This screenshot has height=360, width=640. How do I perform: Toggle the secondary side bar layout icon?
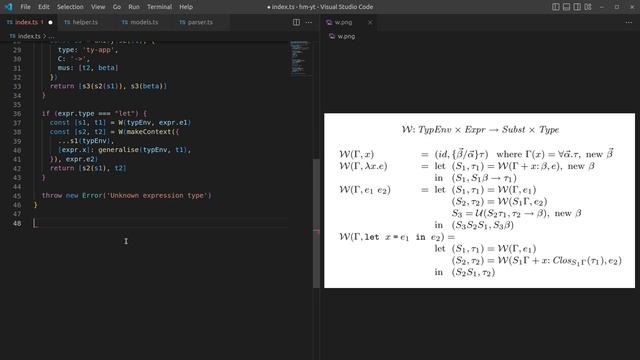pos(577,7)
